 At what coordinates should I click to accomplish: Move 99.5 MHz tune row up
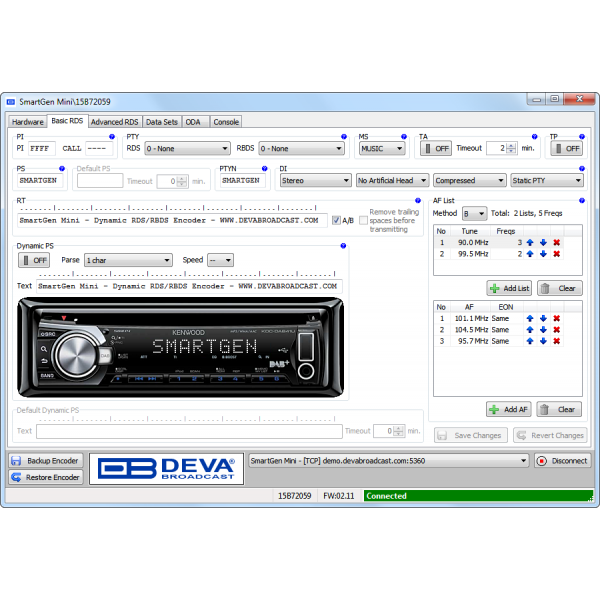click(530, 254)
